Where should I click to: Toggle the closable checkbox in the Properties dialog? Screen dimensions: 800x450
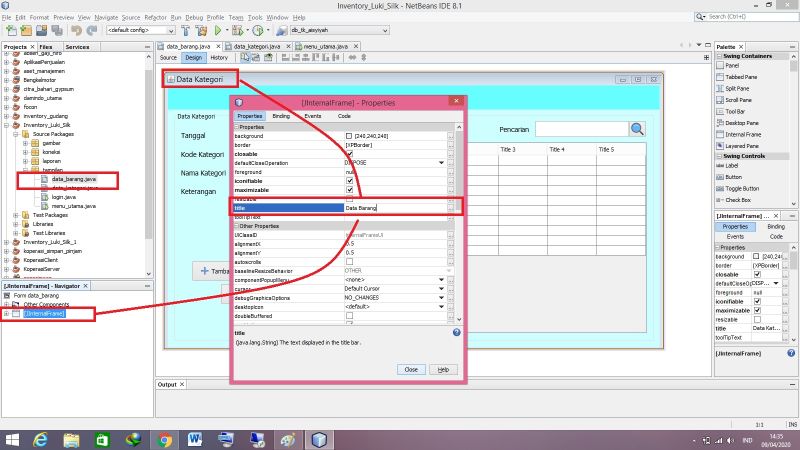(x=349, y=154)
